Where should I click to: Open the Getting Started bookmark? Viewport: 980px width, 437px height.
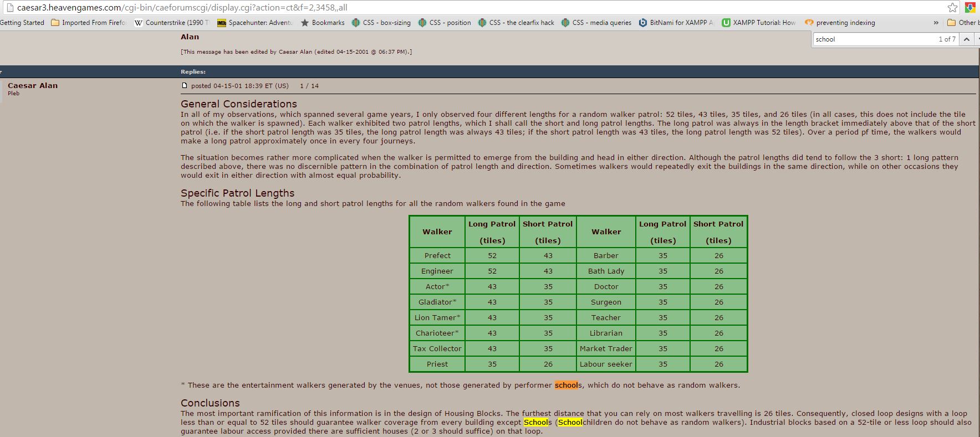(x=22, y=23)
